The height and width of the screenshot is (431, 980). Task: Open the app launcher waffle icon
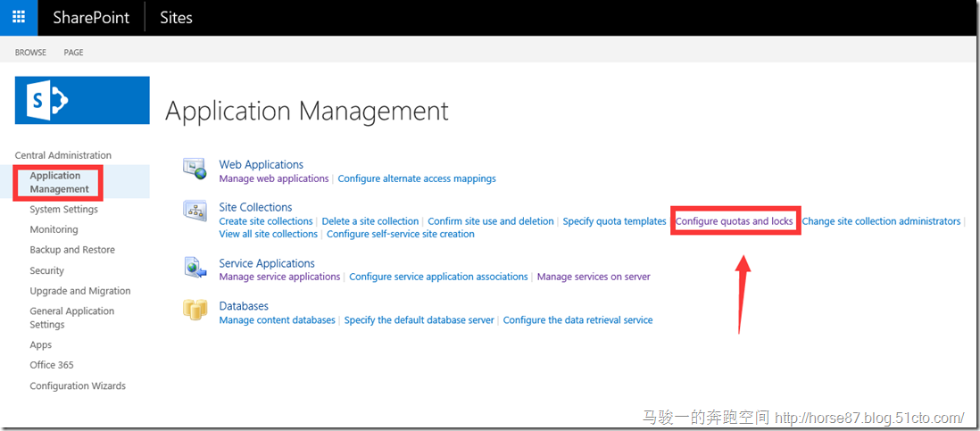tap(19, 18)
